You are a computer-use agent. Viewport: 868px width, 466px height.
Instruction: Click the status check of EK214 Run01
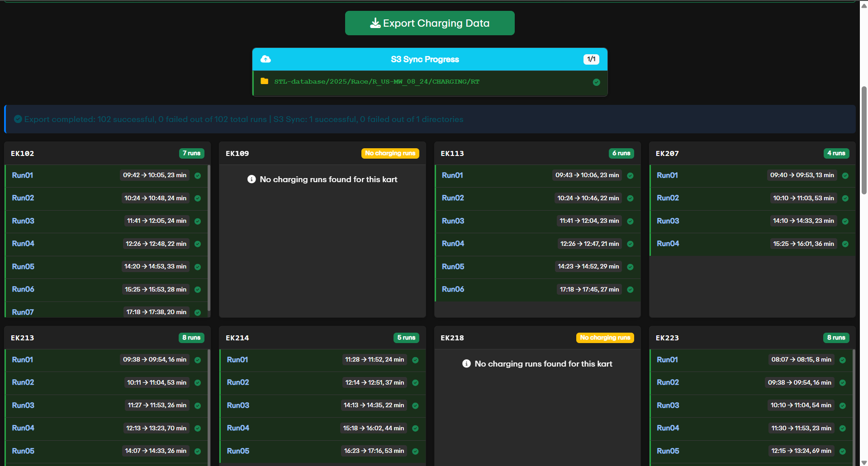[x=415, y=360]
